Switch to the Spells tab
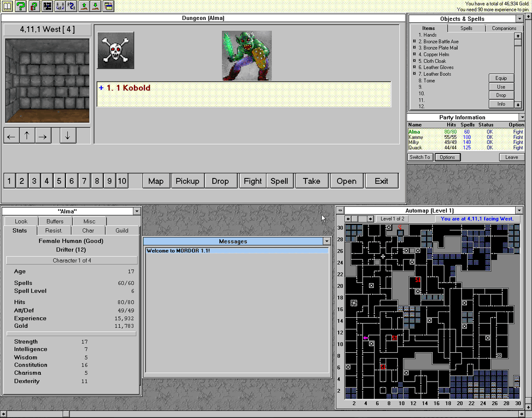Viewport: 532px width, 418px height. (x=466, y=28)
